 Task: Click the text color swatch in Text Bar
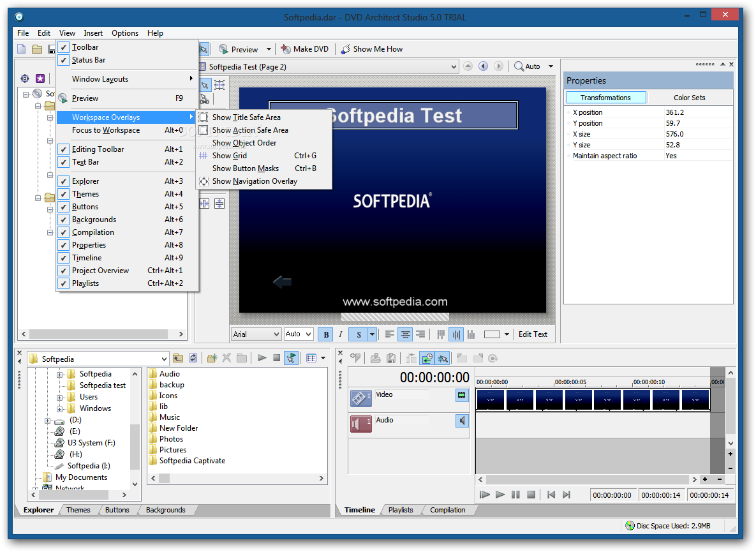492,334
